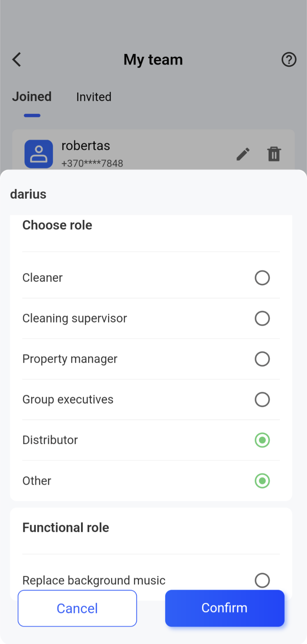Tap the back arrow icon
Screen dimensions: 307x644
click(x=17, y=60)
